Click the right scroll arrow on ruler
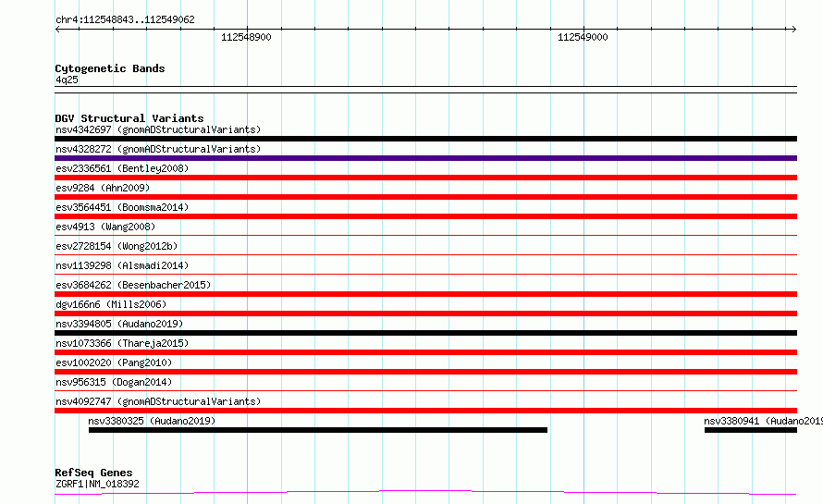The height and width of the screenshot is (504, 823). click(793, 30)
